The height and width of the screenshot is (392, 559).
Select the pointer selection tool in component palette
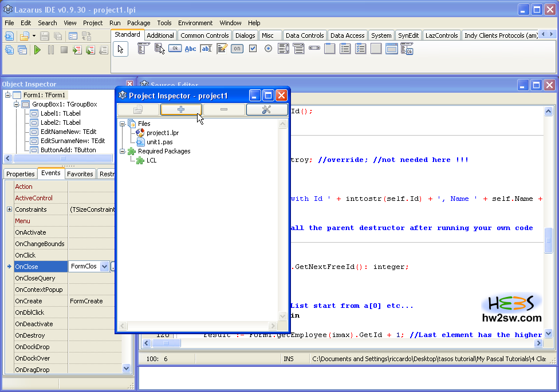pos(120,49)
